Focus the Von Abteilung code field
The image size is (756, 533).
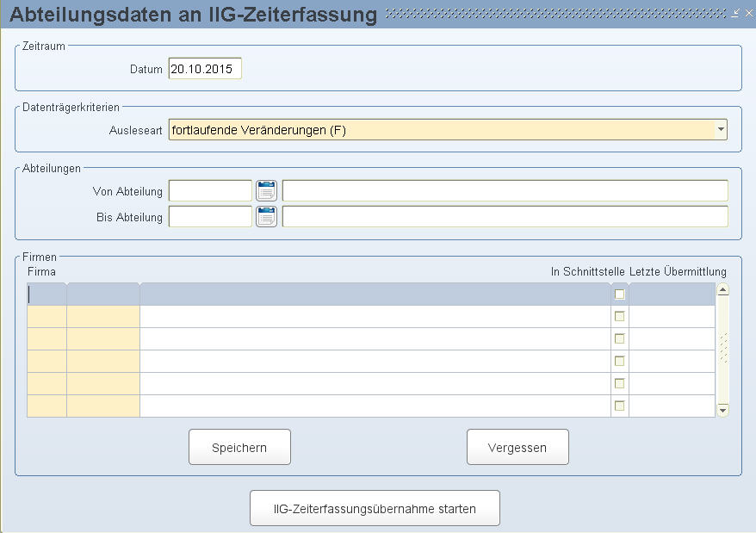click(210, 190)
